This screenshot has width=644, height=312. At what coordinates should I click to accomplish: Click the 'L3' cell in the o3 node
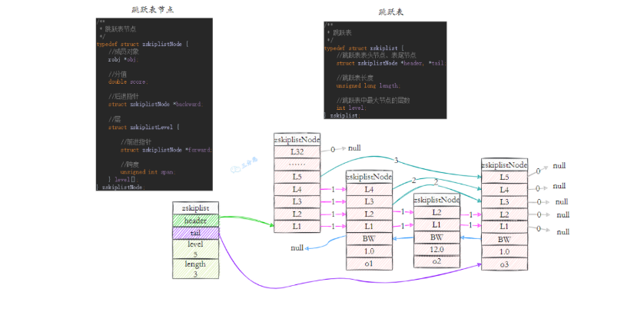tap(505, 202)
